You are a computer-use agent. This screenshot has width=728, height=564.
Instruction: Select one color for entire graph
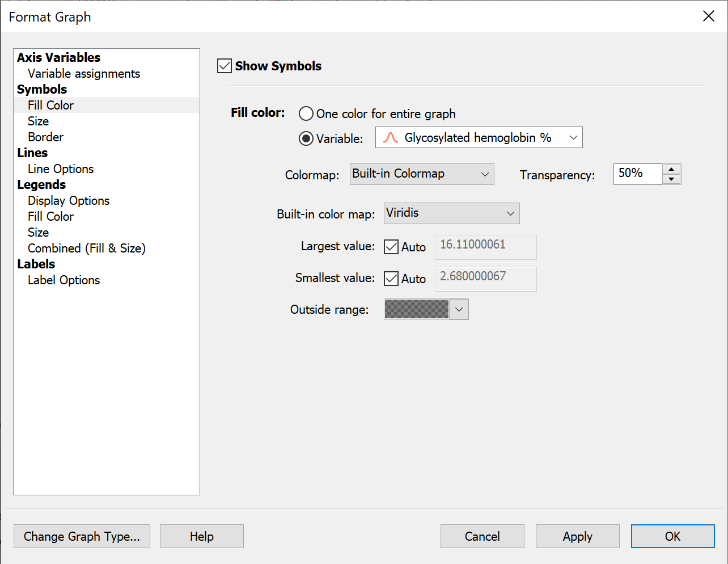(306, 113)
